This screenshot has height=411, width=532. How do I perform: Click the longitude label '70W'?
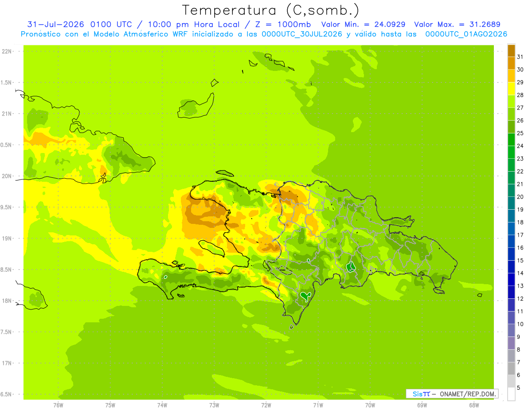[370, 405]
